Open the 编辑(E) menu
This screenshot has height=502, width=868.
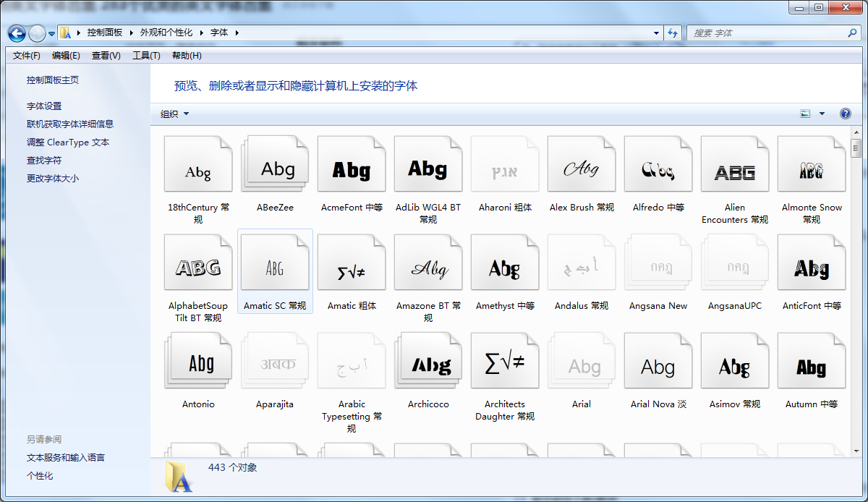click(x=66, y=56)
